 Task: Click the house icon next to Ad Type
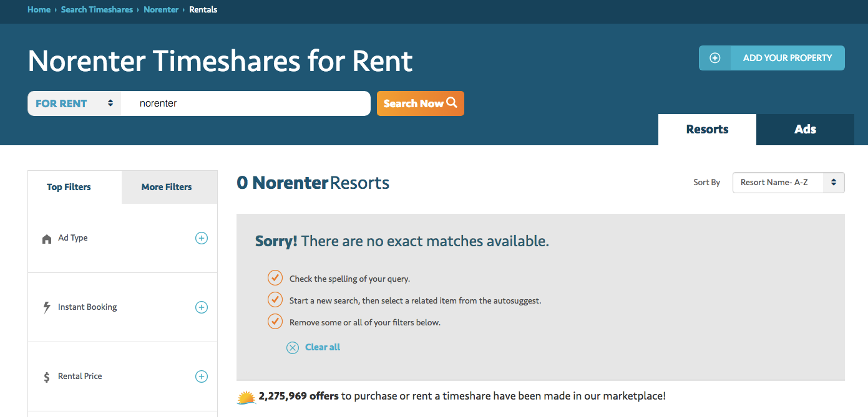pyautogui.click(x=47, y=239)
